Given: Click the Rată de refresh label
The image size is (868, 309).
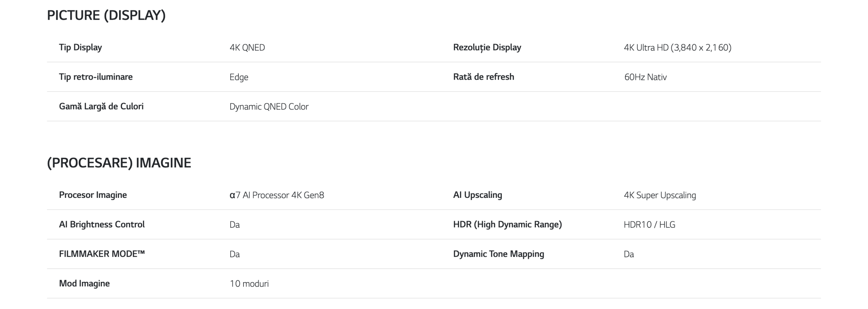Looking at the screenshot, I should [x=484, y=77].
